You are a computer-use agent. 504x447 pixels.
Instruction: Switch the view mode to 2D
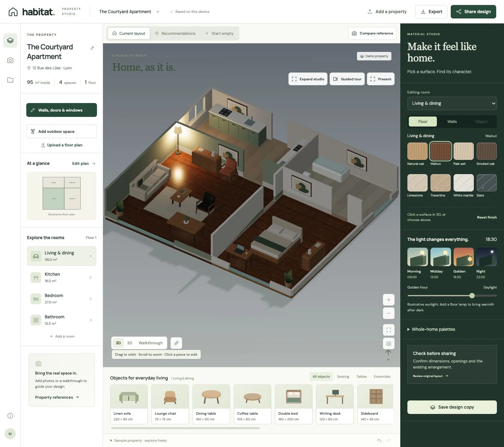pyautogui.click(x=130, y=343)
